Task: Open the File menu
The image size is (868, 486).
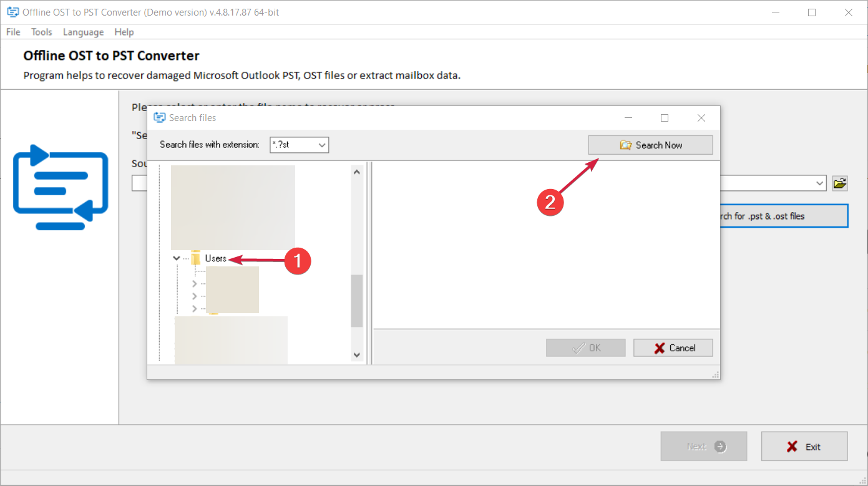Action: point(13,32)
